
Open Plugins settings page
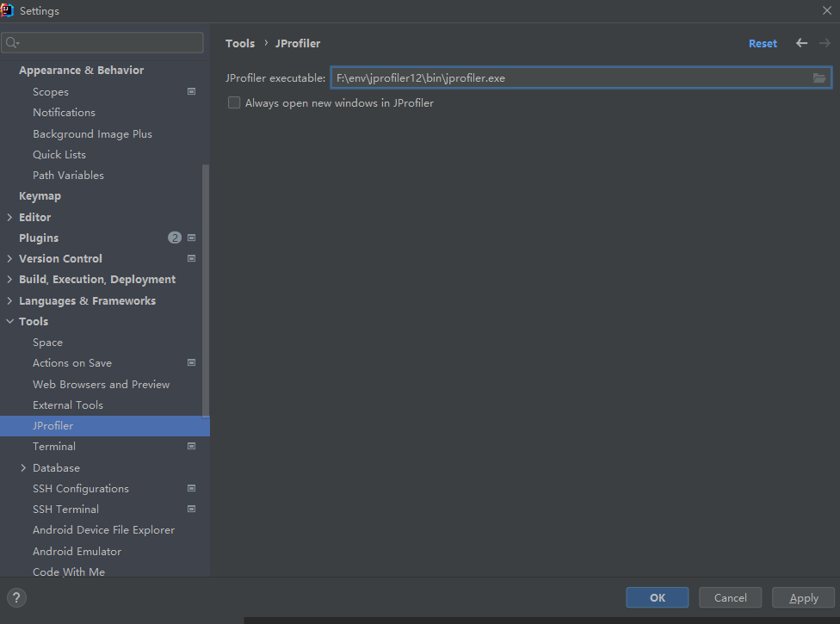(x=39, y=238)
